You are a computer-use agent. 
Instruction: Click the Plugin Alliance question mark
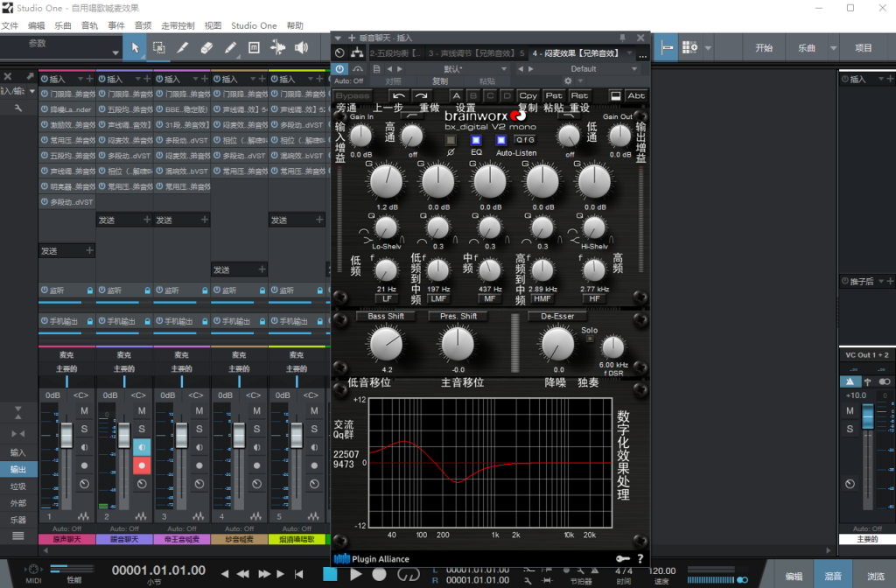coord(640,559)
